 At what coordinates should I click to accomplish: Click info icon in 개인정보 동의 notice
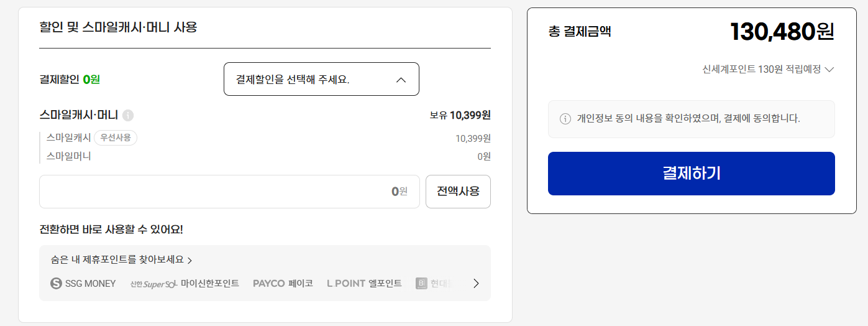pyautogui.click(x=565, y=119)
